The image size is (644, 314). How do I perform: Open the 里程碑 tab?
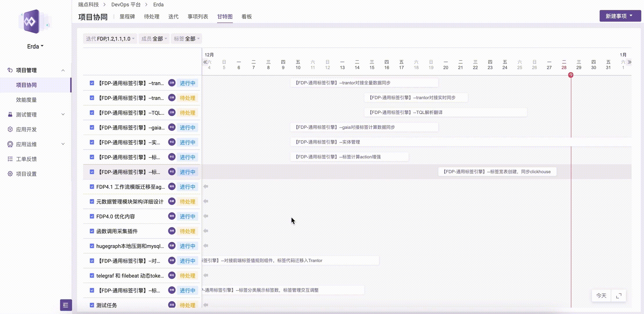tap(127, 17)
